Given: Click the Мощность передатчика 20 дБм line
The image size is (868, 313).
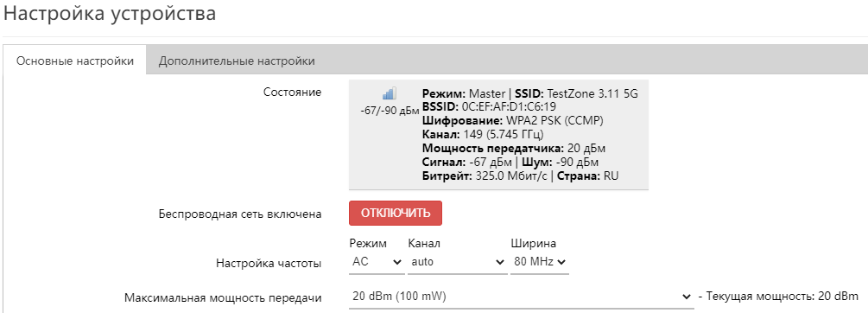Looking at the screenshot, I should click(514, 149).
